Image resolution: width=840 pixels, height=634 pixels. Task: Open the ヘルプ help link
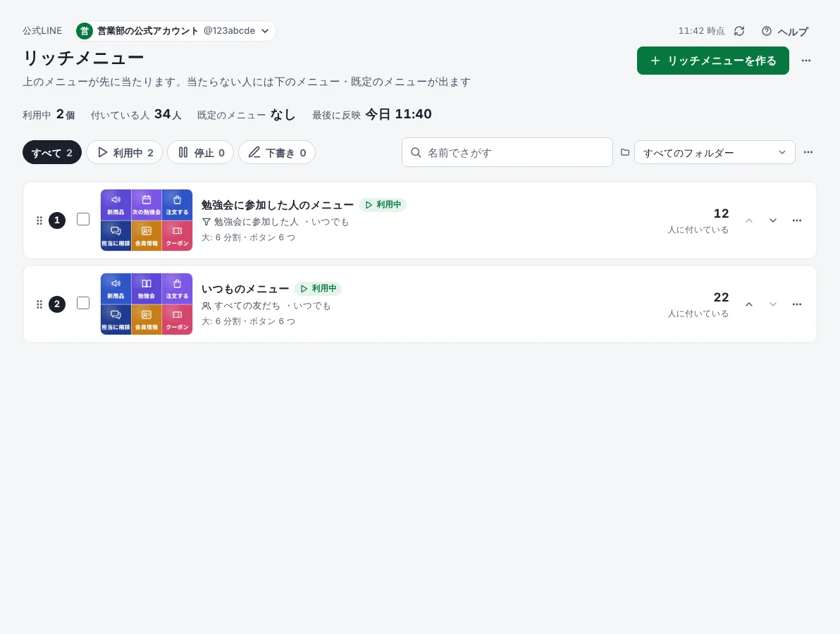pyautogui.click(x=785, y=31)
